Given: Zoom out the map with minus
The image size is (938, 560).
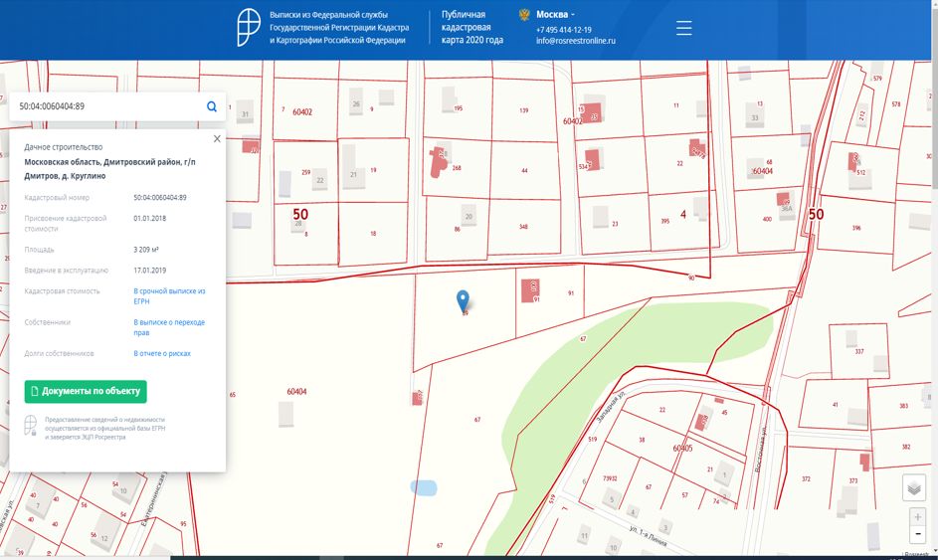Looking at the screenshot, I should pos(917,535).
